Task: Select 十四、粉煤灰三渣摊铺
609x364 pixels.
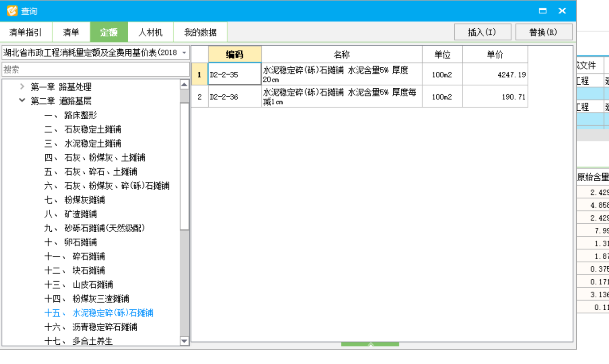Action: 87,299
